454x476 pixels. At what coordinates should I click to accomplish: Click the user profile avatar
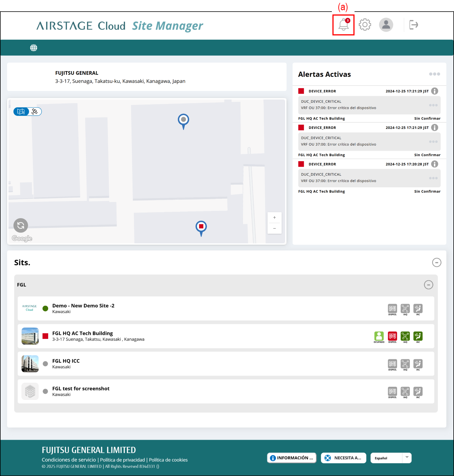click(x=386, y=25)
